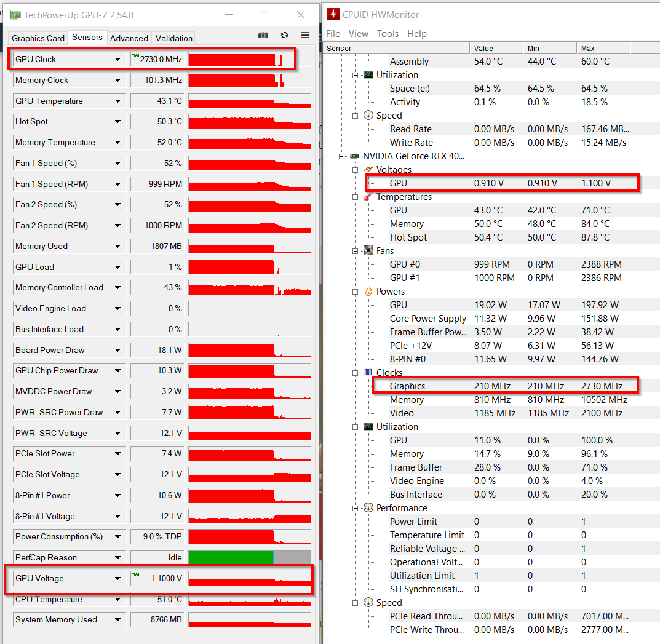Refresh readings using the GPU-Z refresh icon
Screen dimensions: 660x644
(284, 35)
